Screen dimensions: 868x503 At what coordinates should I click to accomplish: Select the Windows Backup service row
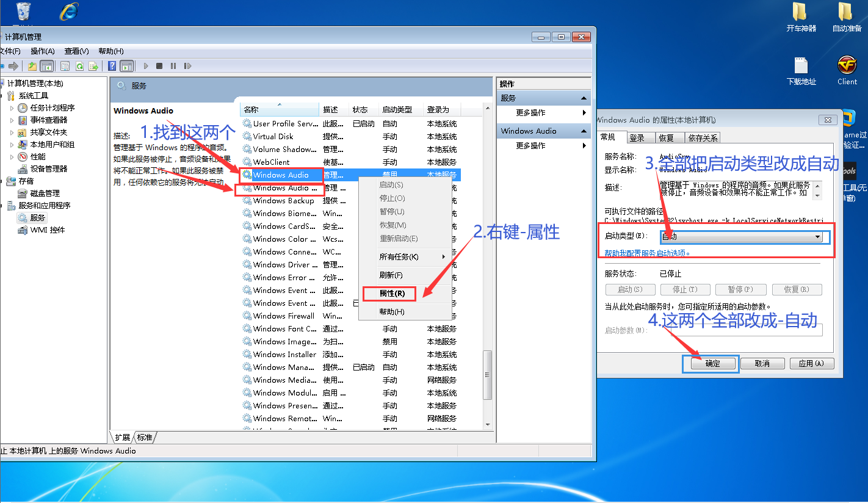350,200
